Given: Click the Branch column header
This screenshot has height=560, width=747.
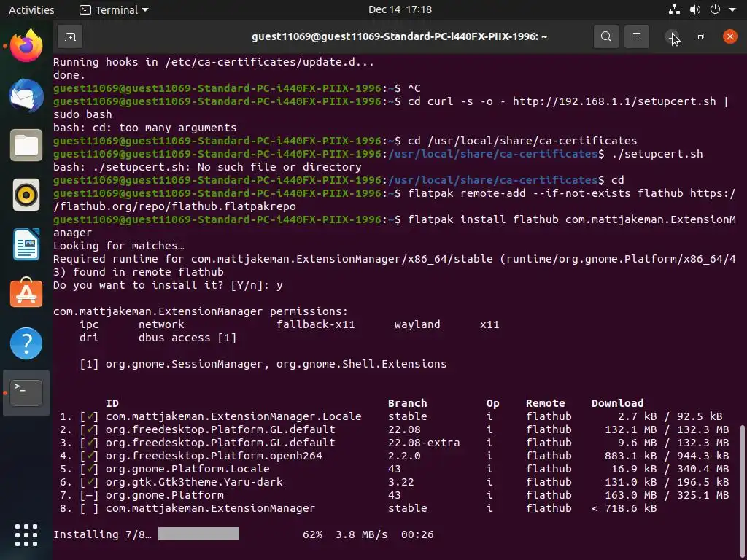Looking at the screenshot, I should 407,403.
